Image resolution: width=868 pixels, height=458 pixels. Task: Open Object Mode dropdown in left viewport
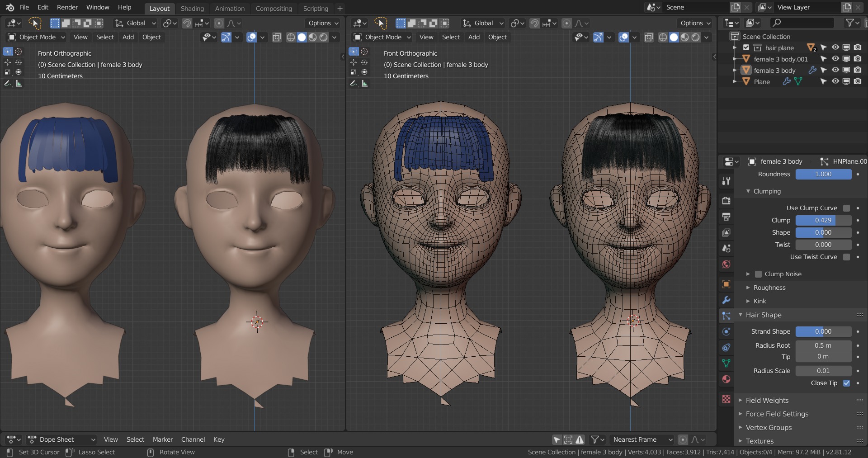tap(37, 37)
